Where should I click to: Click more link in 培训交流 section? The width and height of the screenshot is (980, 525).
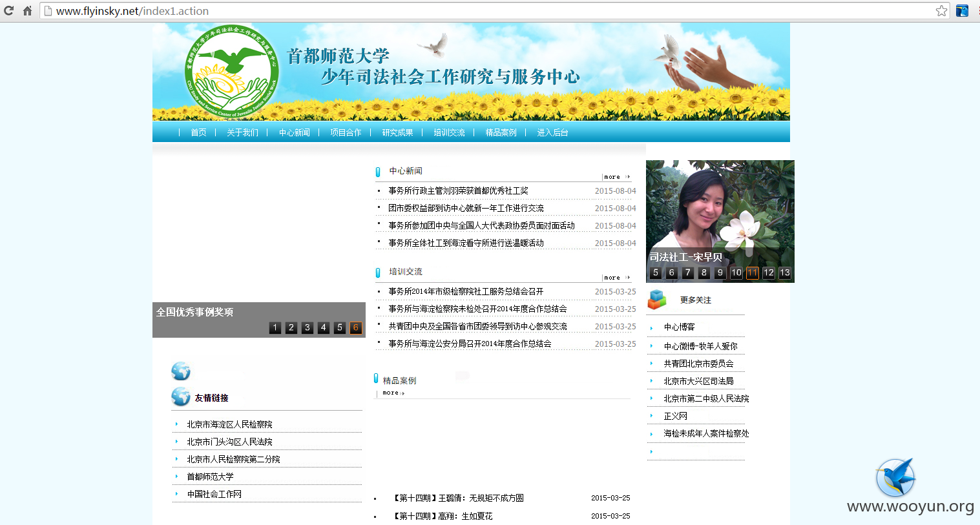616,278
